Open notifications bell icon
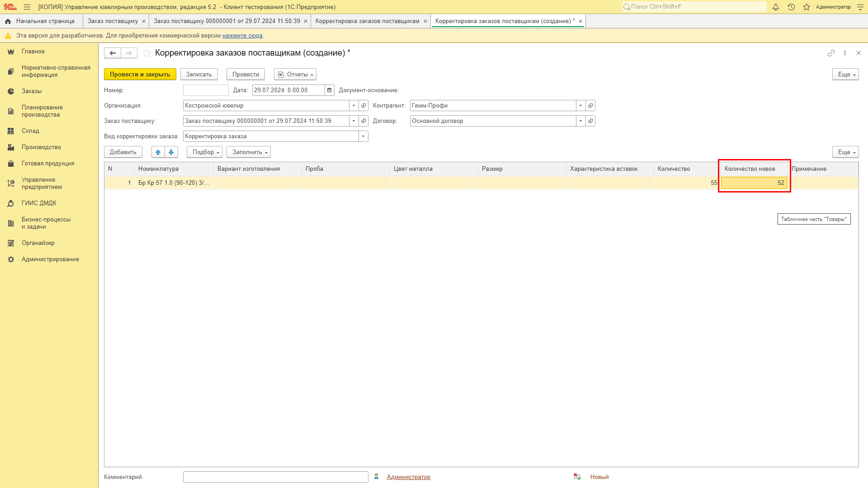The image size is (868, 488). click(776, 7)
